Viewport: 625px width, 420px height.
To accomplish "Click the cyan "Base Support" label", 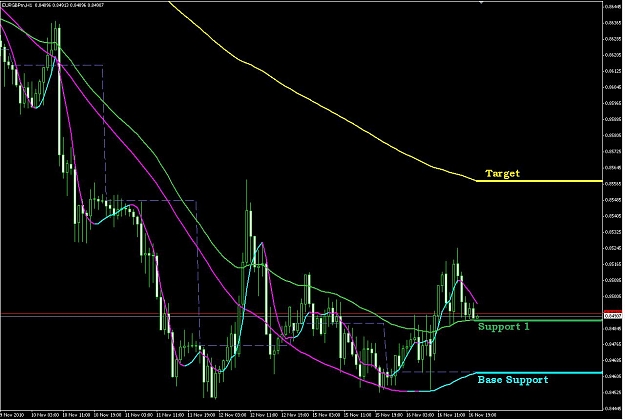I will 513,380.
